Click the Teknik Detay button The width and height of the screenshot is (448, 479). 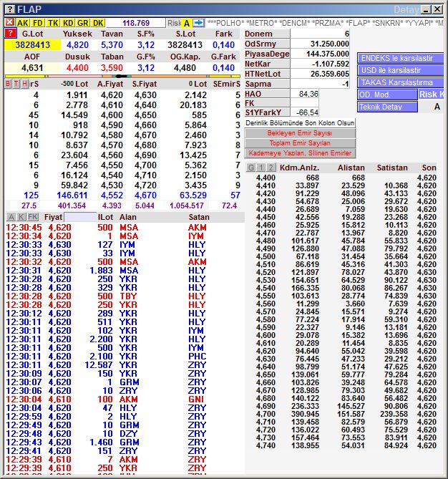coord(387,107)
